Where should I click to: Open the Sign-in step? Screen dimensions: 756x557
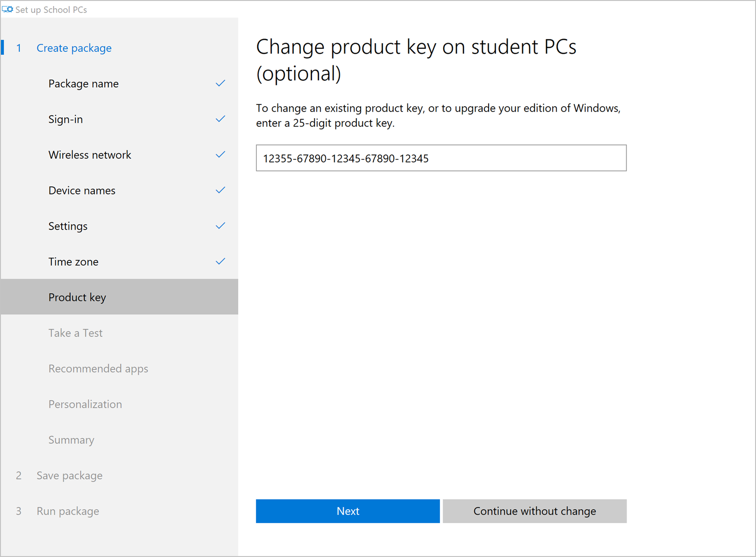(66, 120)
